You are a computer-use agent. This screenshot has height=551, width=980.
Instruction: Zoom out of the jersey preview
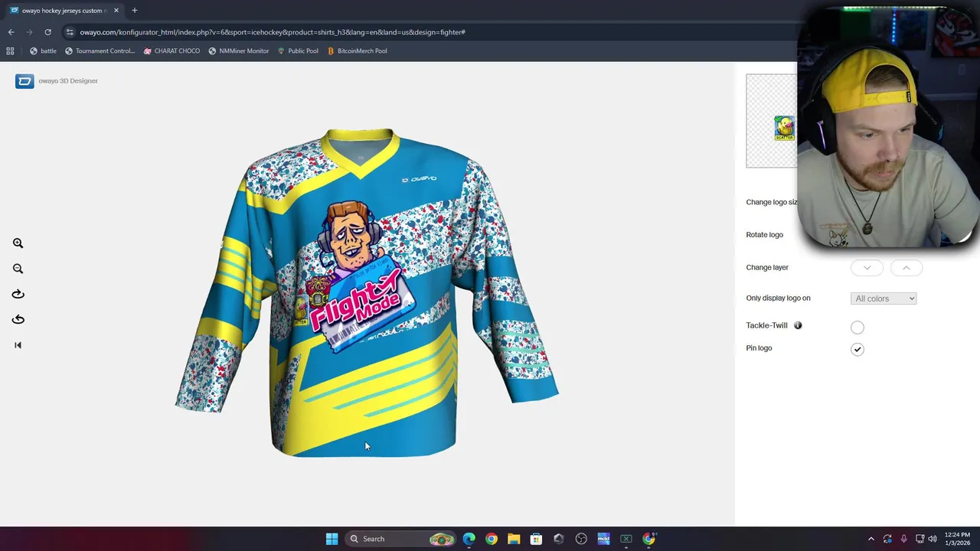click(18, 269)
